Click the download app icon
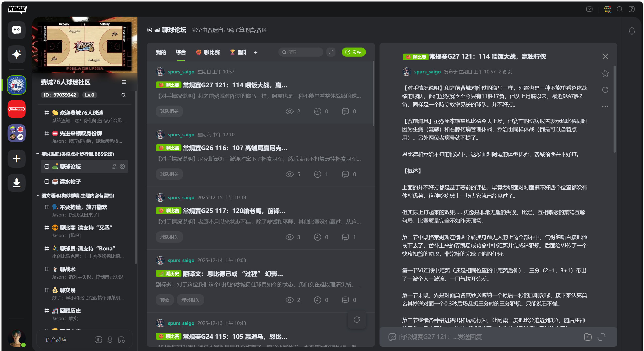Image resolution: width=644 pixels, height=351 pixels. point(17,183)
